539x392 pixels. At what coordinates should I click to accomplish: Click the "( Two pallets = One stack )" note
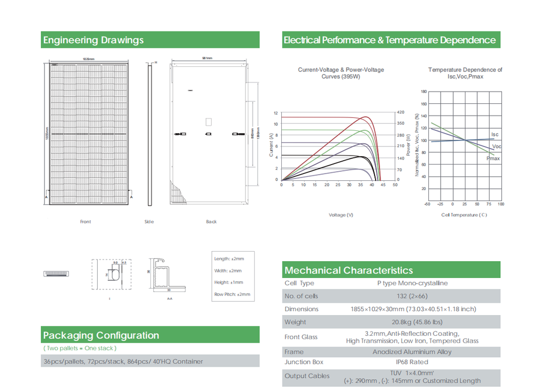point(80,348)
